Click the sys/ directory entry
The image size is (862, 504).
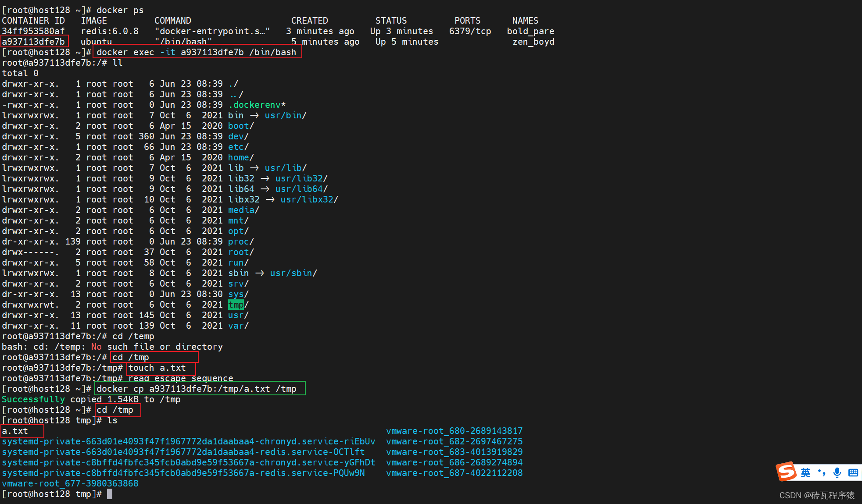(x=238, y=294)
